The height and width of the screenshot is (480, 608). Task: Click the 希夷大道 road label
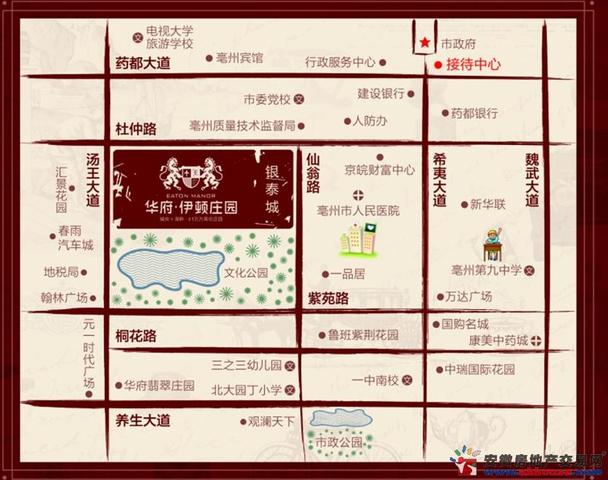[440, 180]
